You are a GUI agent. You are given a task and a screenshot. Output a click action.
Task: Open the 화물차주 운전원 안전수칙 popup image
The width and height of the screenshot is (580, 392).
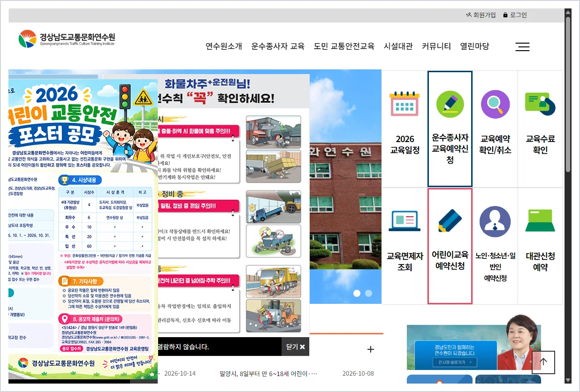pyautogui.click(x=234, y=205)
